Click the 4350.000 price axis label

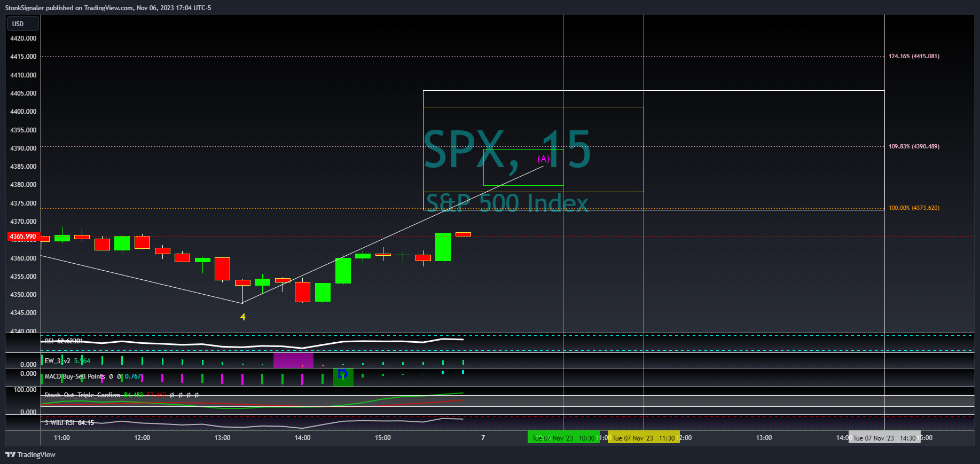click(x=23, y=295)
